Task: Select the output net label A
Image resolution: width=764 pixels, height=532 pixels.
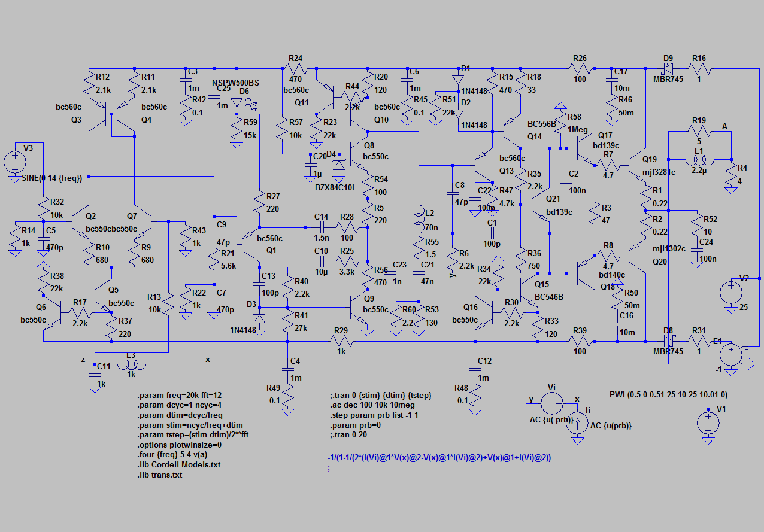Action: tap(724, 127)
